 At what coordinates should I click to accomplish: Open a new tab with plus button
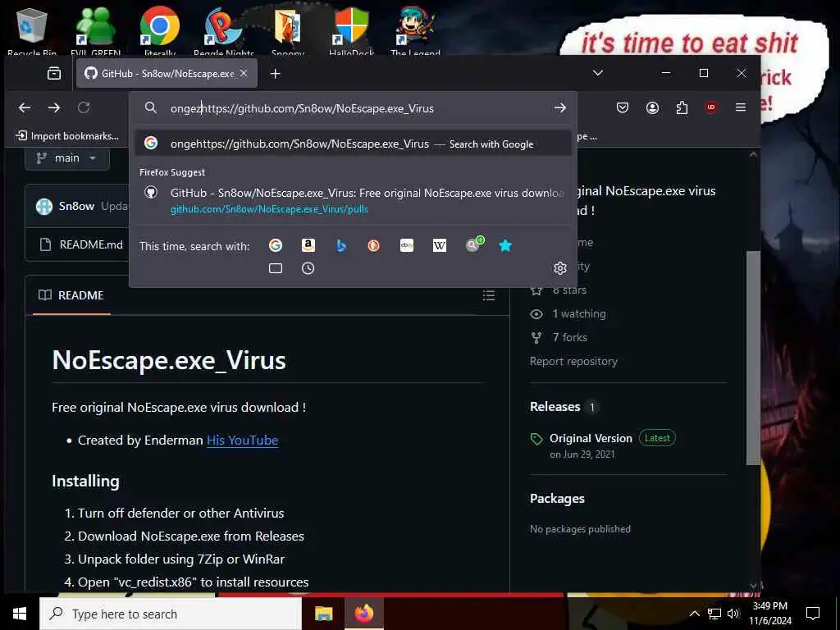point(276,73)
